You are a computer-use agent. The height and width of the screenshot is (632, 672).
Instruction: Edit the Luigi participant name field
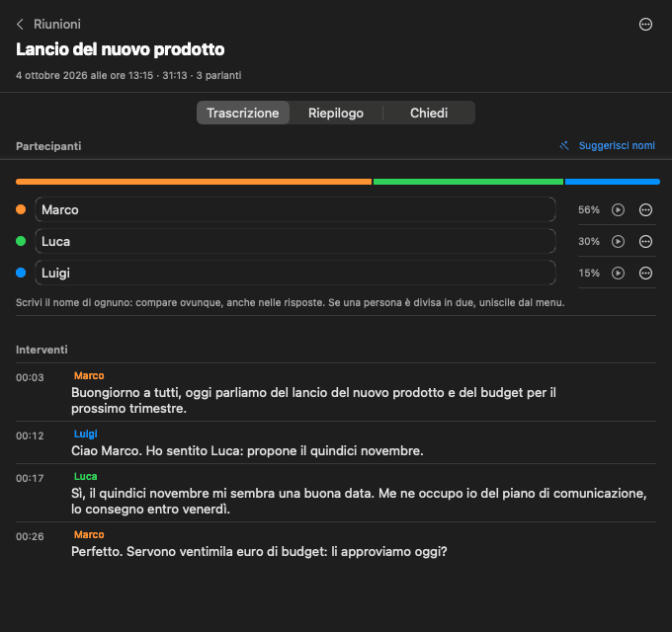tap(295, 273)
